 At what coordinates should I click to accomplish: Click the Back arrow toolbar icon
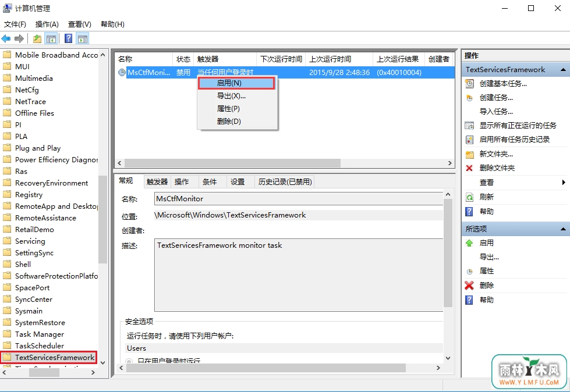(6, 38)
